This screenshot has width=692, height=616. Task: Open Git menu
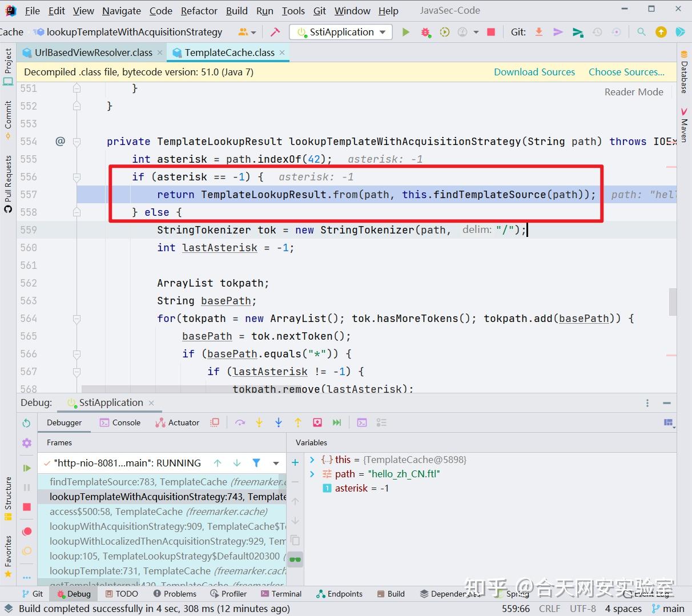320,11
